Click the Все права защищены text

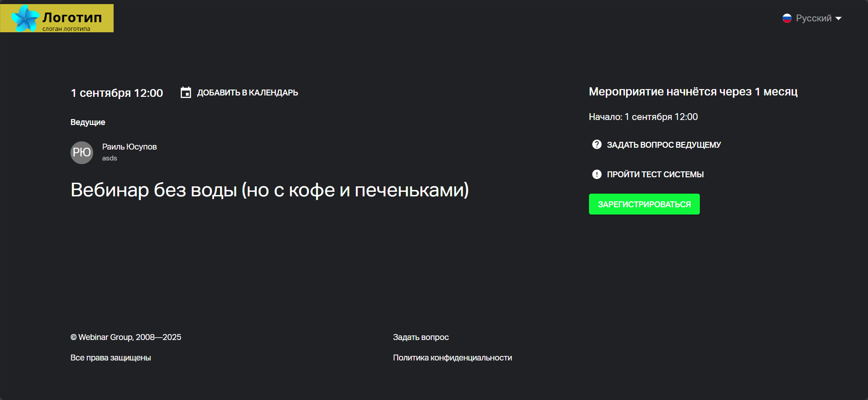tap(111, 358)
